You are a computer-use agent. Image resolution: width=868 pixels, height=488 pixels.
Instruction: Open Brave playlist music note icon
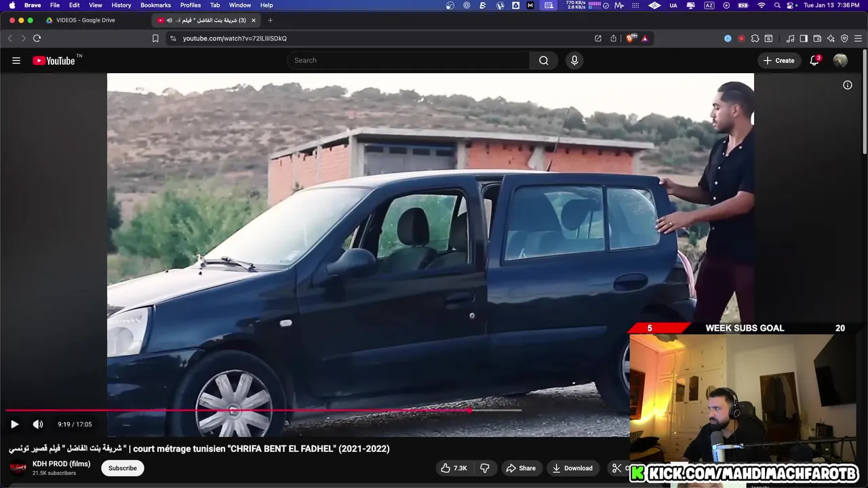point(790,39)
